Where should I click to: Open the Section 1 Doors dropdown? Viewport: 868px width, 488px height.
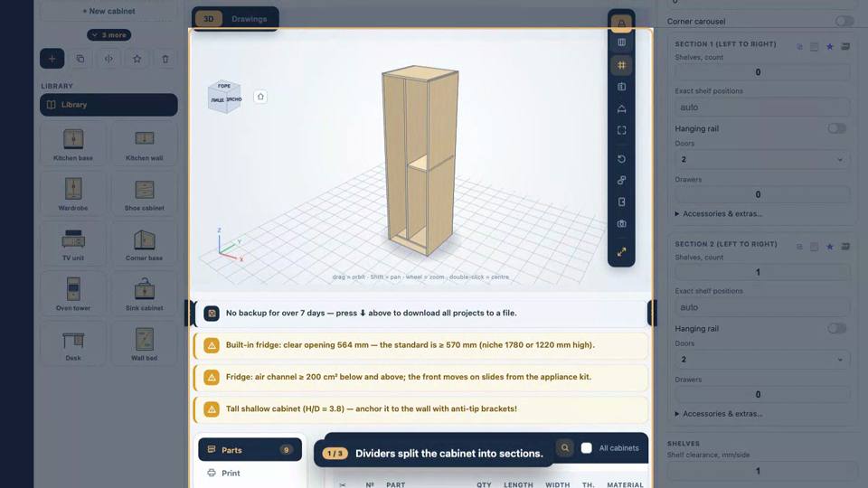pyautogui.click(x=761, y=159)
